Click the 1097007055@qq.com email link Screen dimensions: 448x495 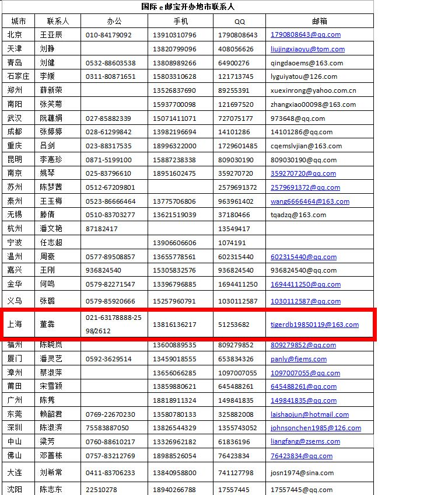[x=305, y=373]
